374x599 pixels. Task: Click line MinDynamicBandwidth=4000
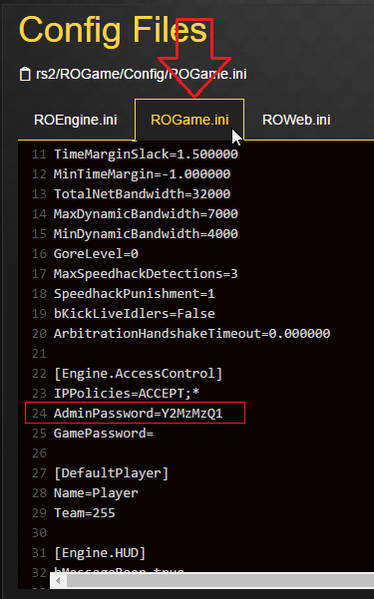(x=146, y=234)
